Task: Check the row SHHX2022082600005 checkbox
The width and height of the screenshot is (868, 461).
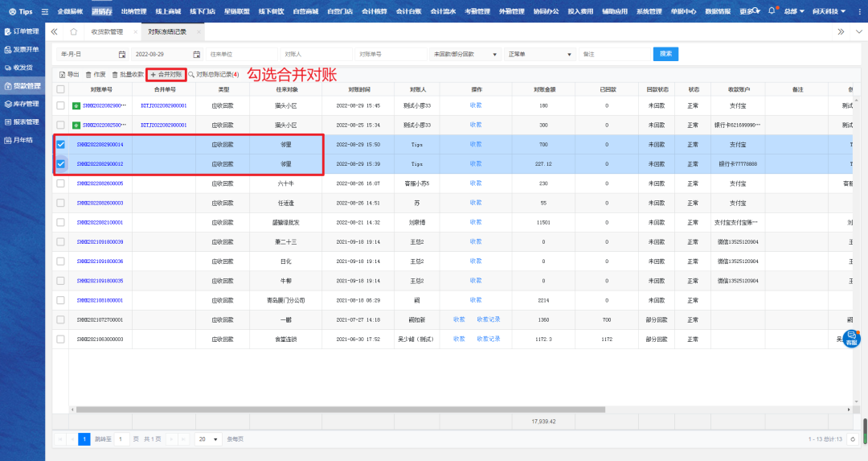Action: point(60,183)
